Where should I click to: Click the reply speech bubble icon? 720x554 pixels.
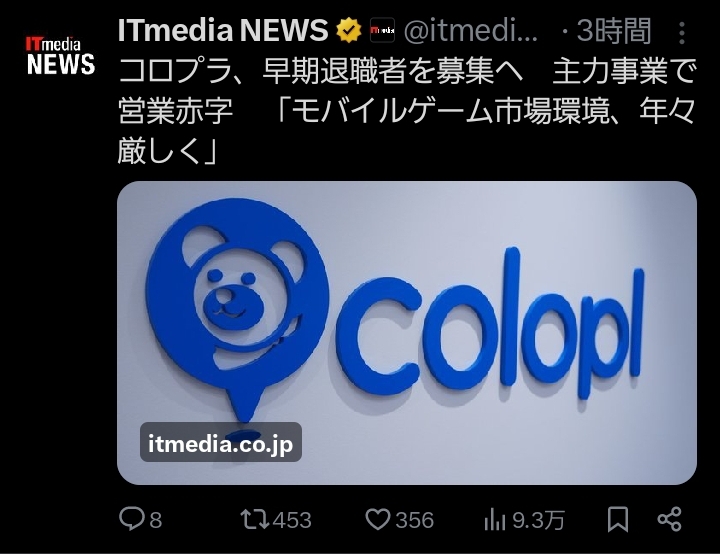point(132,519)
